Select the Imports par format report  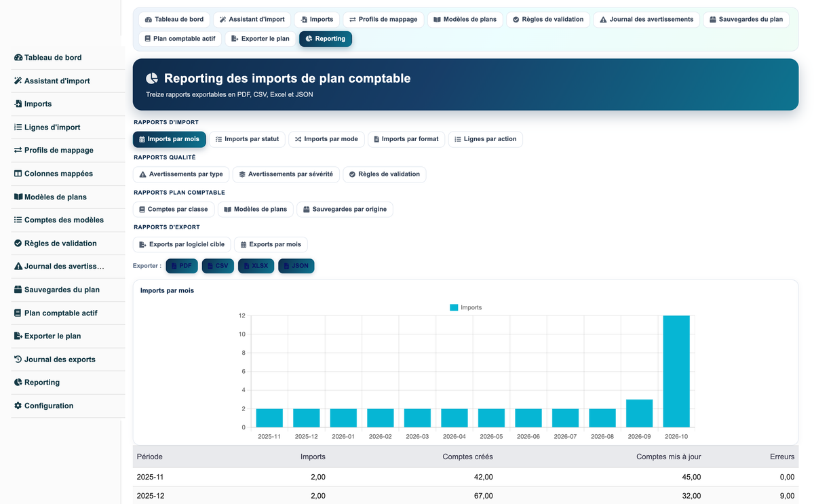406,139
